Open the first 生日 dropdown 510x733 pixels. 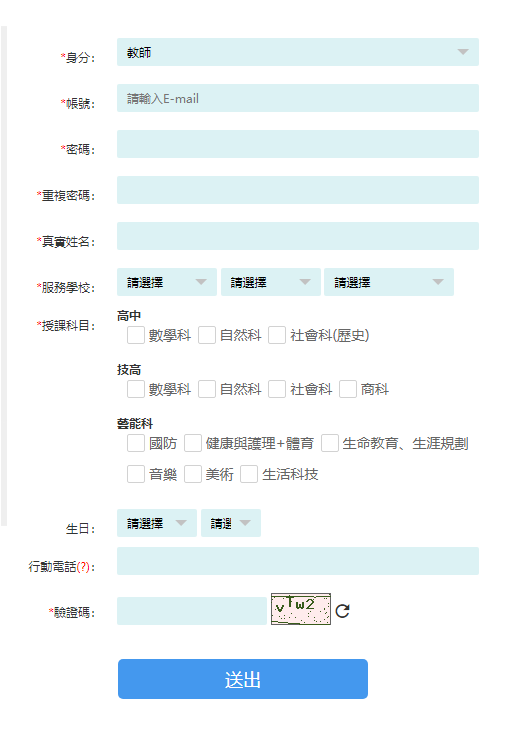[157, 523]
